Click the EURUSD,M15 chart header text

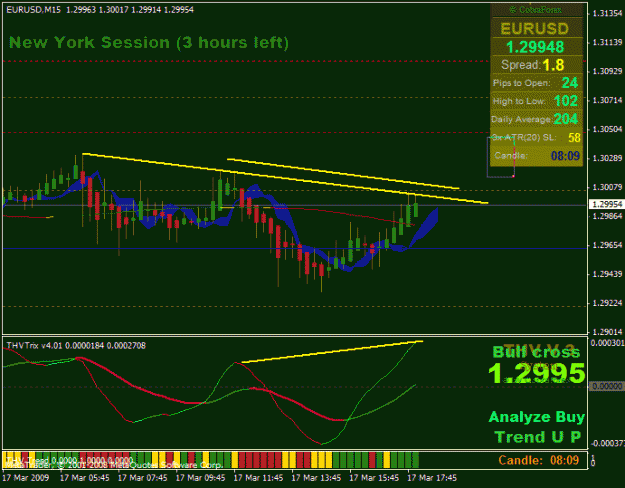(100, 10)
